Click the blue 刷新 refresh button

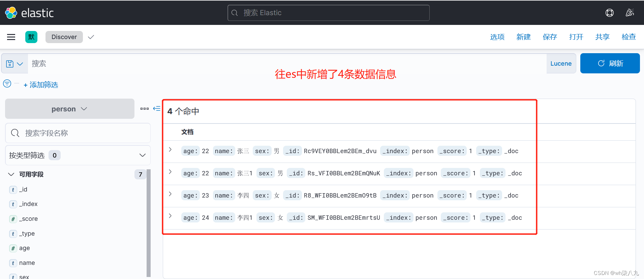610,63
